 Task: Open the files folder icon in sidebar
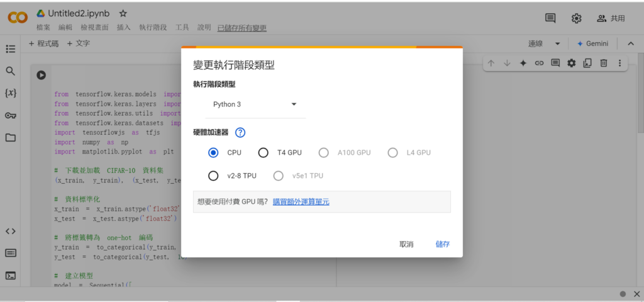pos(11,138)
